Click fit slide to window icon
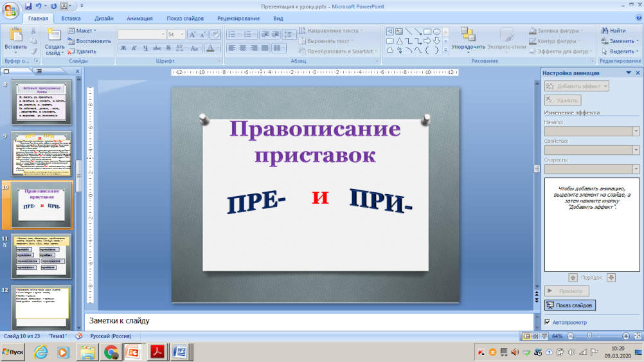This screenshot has height=362, width=644. coord(638,336)
